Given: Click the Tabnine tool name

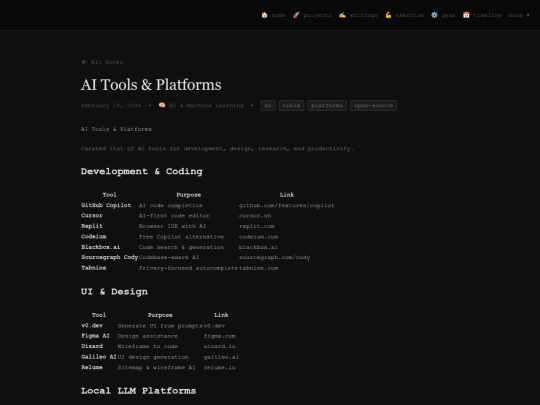Looking at the screenshot, I should point(94,268).
